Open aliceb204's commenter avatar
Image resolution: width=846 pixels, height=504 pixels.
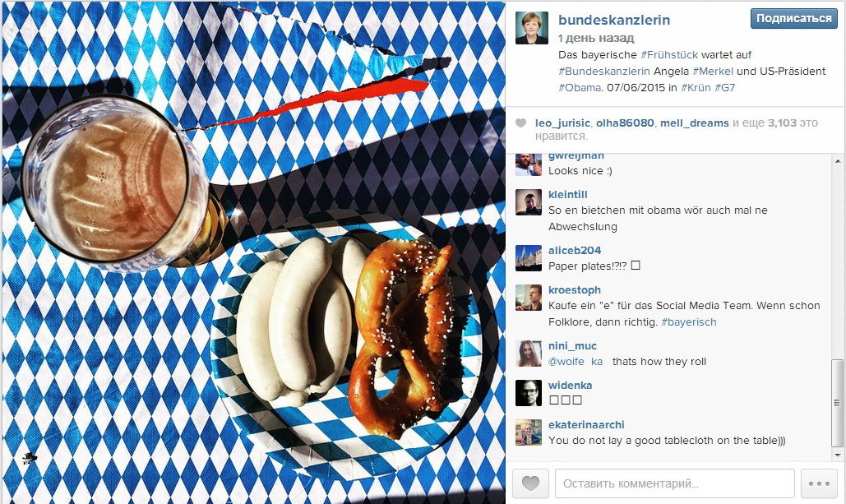529,258
